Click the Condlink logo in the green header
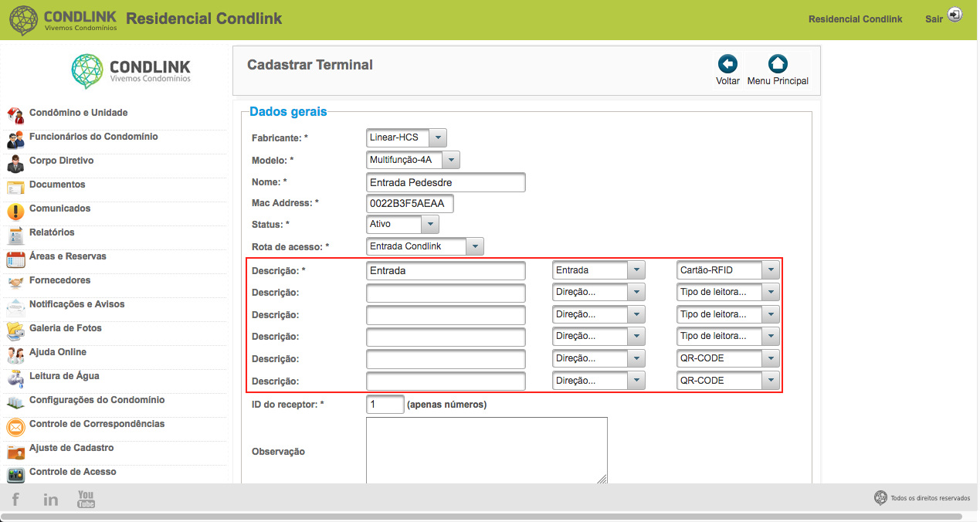 63,20
